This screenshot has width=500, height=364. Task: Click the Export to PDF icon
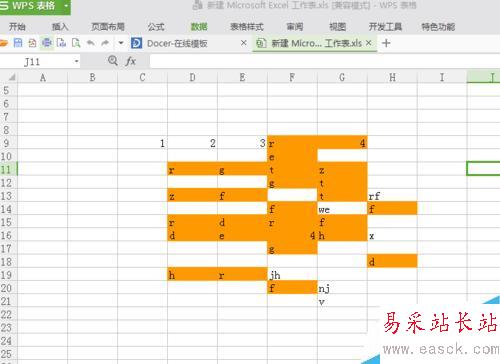click(32, 43)
